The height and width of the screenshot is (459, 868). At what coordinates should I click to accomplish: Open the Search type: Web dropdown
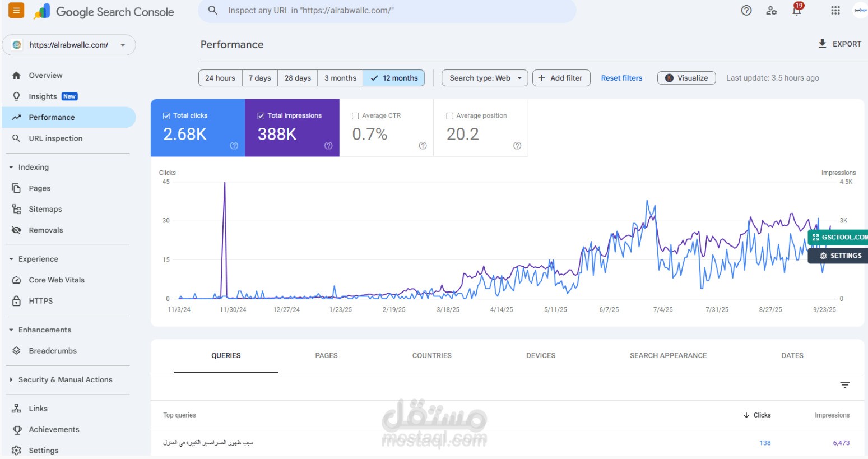pyautogui.click(x=485, y=78)
